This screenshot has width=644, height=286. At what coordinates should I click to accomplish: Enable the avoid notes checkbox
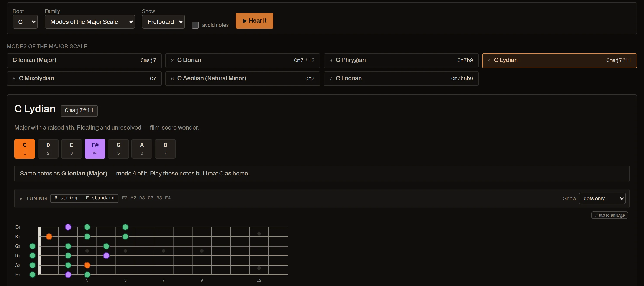[x=195, y=25]
